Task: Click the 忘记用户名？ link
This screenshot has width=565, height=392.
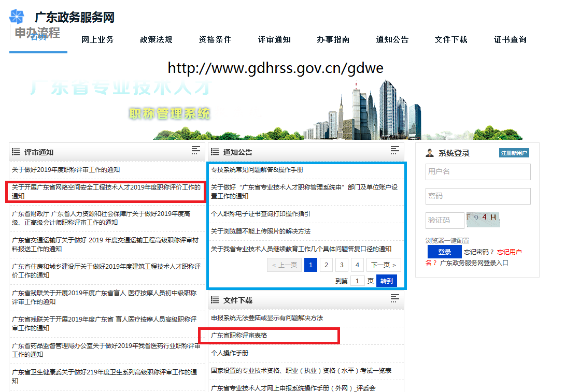Action: click(509, 252)
